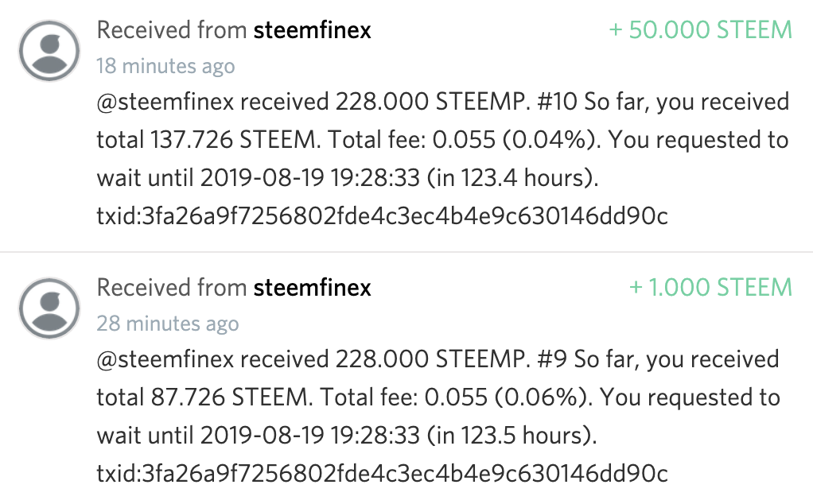Image resolution: width=813 pixels, height=504 pixels.
Task: Click the @steemfinex mention in the #9 memo
Action: point(165,359)
